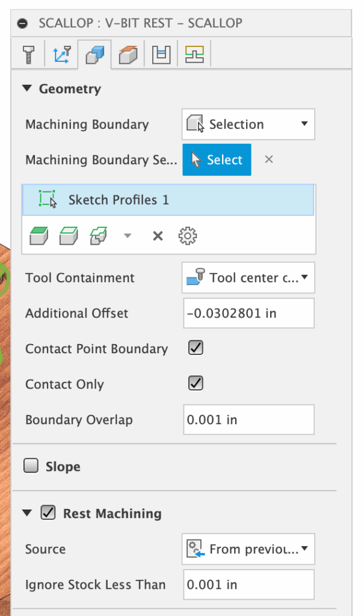Switch to the Passes tab icon

coord(161,55)
